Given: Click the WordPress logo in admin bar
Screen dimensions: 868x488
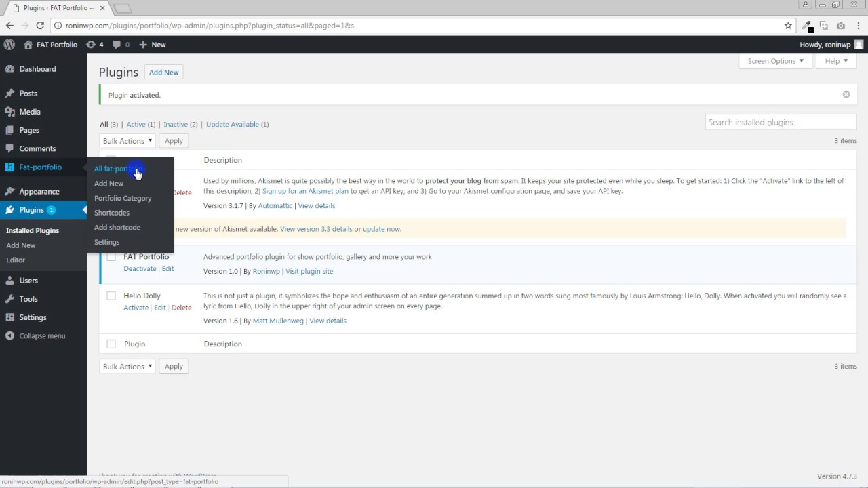Looking at the screenshot, I should (9, 45).
